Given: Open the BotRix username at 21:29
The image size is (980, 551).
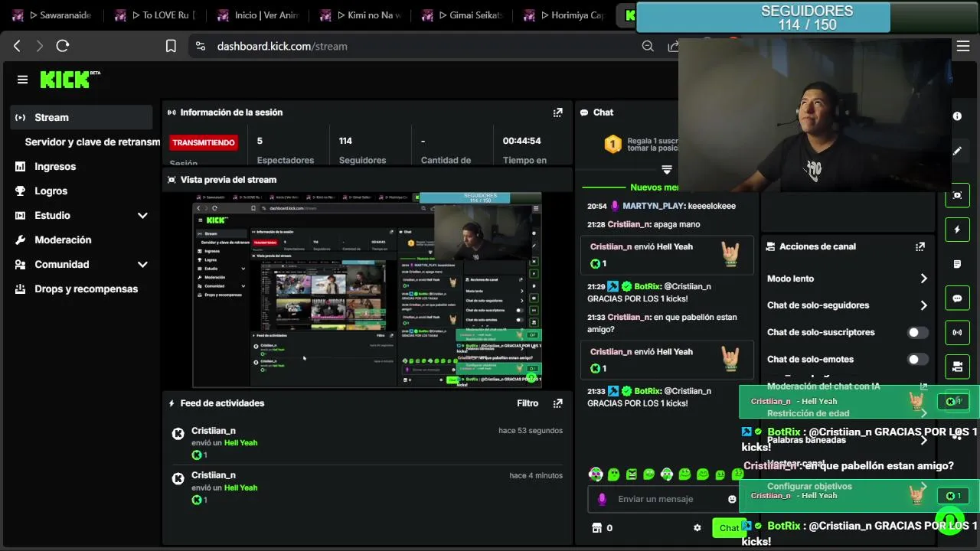Looking at the screenshot, I should coord(647,286).
